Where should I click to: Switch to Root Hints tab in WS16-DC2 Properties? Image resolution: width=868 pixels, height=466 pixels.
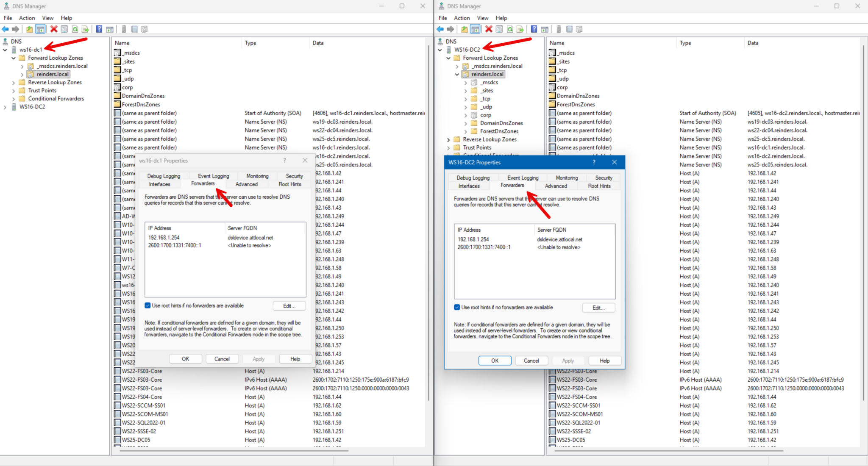599,186
